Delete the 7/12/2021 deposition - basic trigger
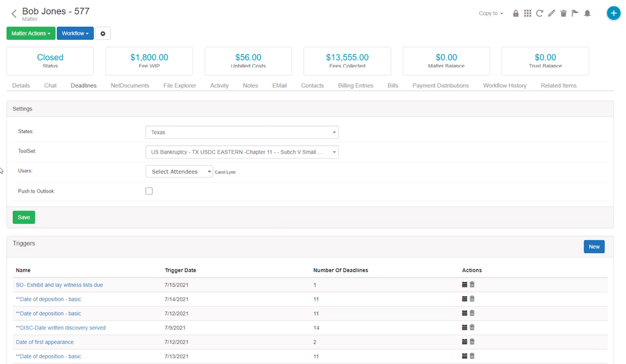 [x=472, y=313]
